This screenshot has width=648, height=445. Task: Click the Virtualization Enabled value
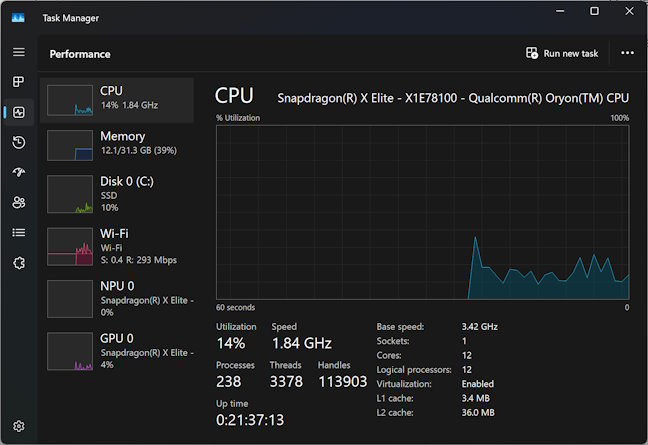pyautogui.click(x=477, y=384)
